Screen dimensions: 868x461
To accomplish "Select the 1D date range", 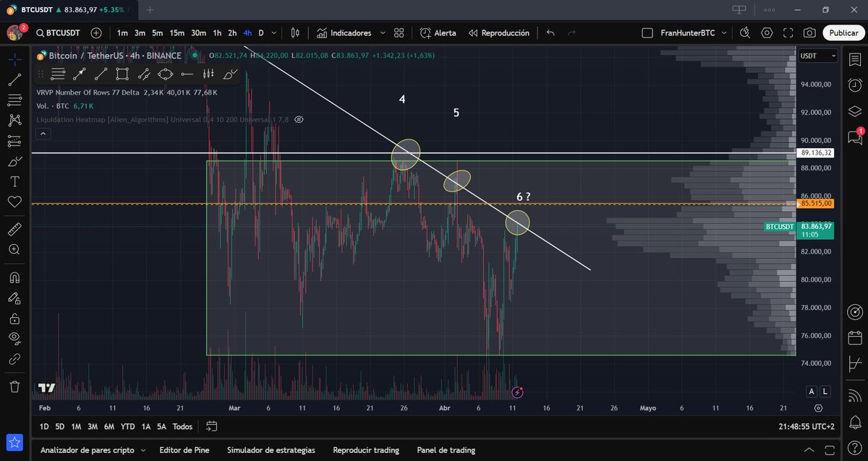I will pos(44,426).
